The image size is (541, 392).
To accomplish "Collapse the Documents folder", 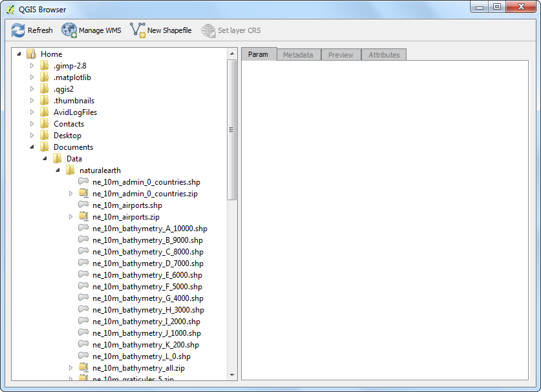I will click(32, 147).
